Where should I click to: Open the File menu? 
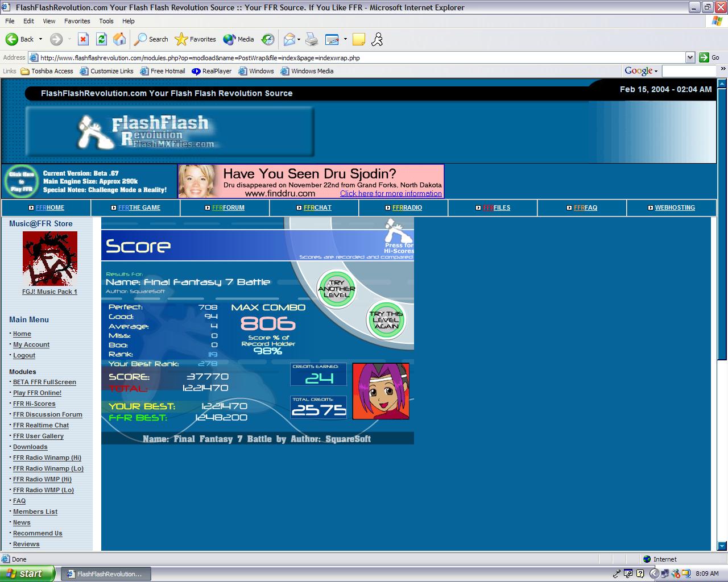(x=10, y=21)
